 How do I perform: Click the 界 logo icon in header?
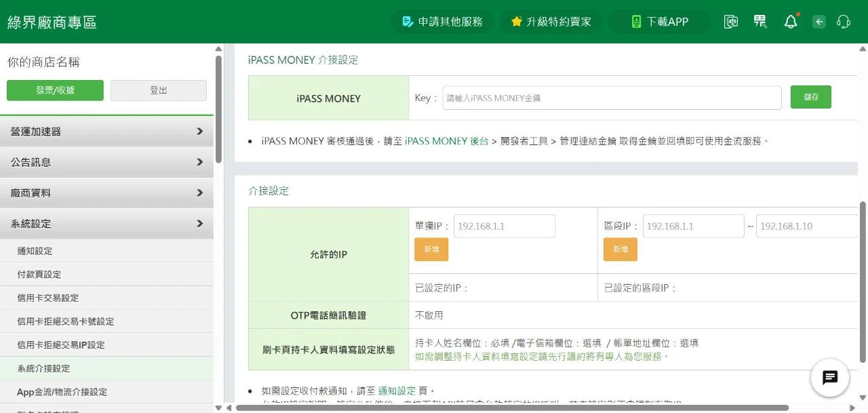[760, 22]
